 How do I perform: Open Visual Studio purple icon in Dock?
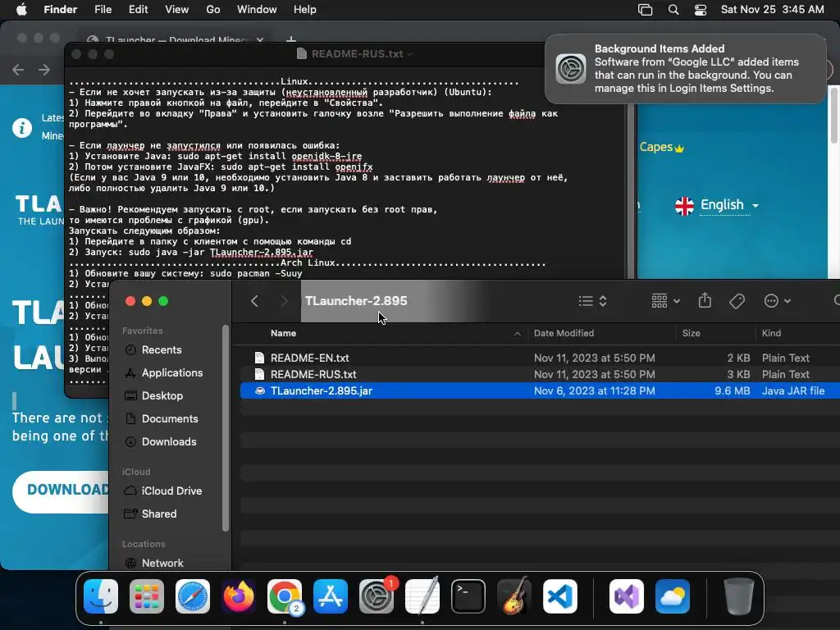pos(626,596)
